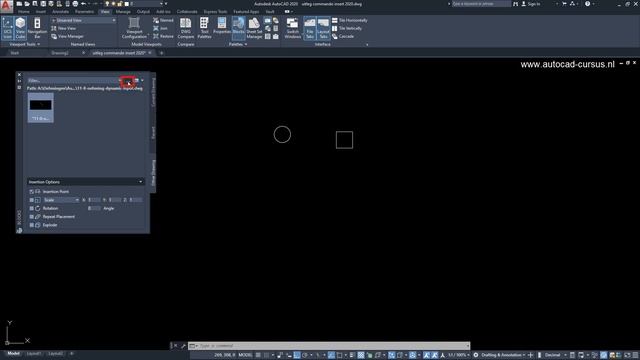The image size is (640, 360).
Task: Open the Home ribbon tab
Action: point(24,12)
